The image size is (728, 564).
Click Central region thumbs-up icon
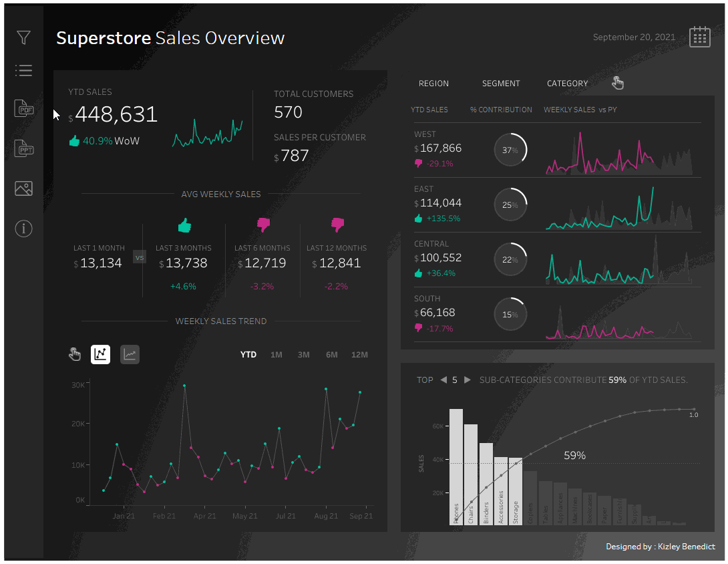(418, 273)
